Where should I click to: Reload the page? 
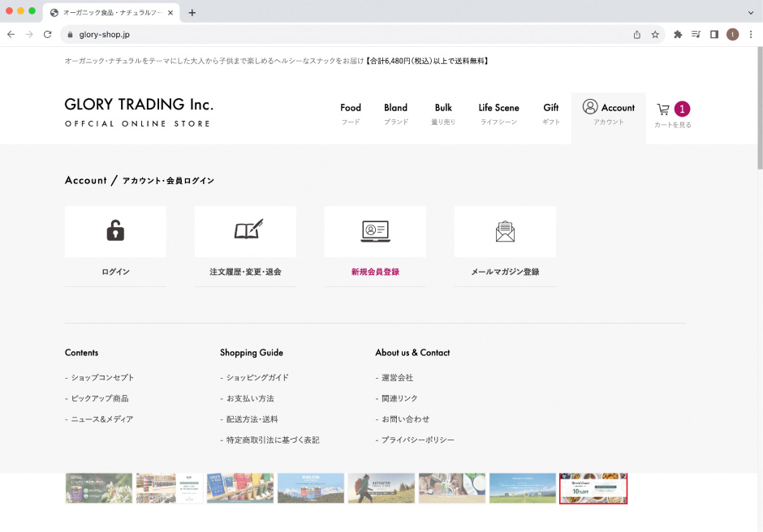coord(48,34)
